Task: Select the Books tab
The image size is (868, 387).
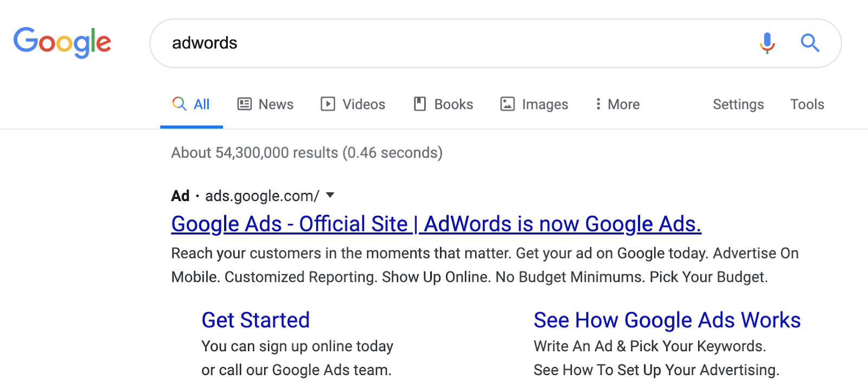Action: coord(443,104)
